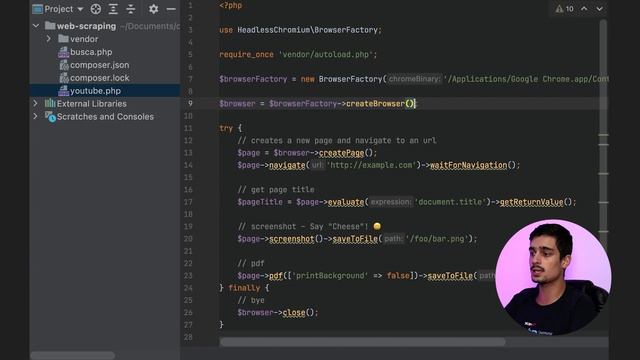Expand External Libraries node
The image size is (640, 360).
point(36,103)
